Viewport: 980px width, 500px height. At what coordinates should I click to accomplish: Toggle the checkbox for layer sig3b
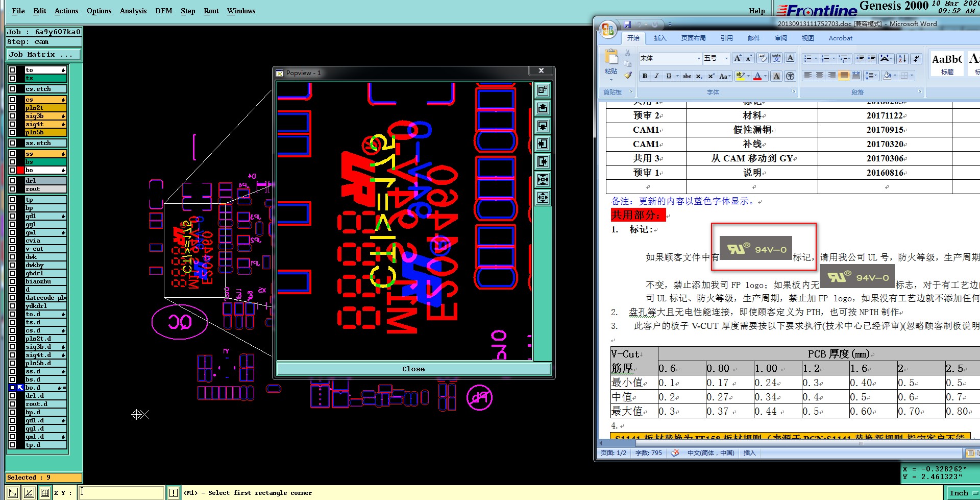pos(12,116)
